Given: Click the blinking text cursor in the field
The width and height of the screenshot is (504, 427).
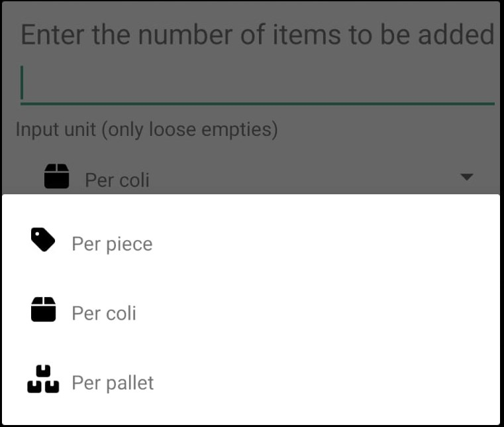Looking at the screenshot, I should point(22,82).
